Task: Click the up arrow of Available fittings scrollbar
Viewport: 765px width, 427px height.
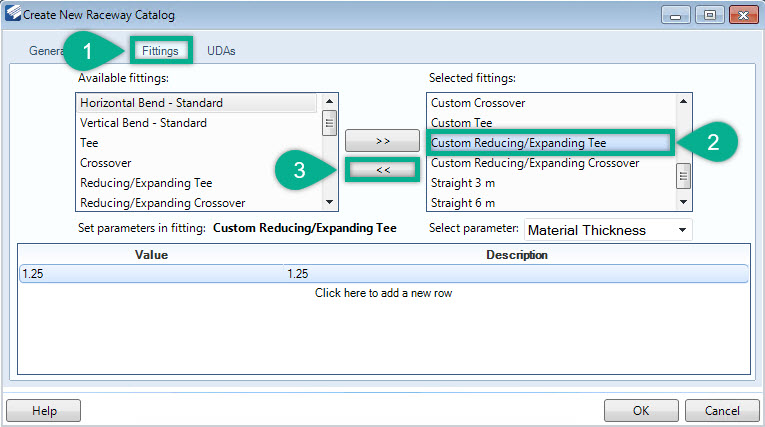Action: pyautogui.click(x=329, y=101)
